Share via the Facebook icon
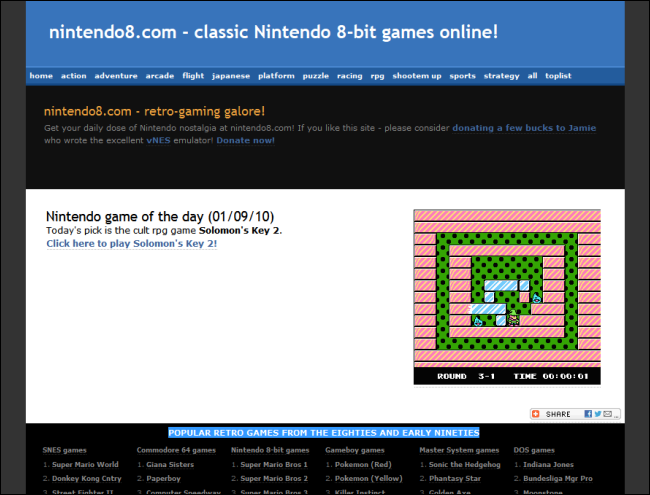Screen dimensions: 650x495 click(x=588, y=414)
